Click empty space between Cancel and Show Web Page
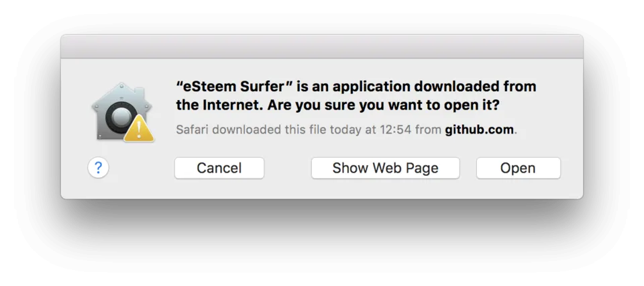Viewport: 644px width, 286px height. click(x=288, y=168)
